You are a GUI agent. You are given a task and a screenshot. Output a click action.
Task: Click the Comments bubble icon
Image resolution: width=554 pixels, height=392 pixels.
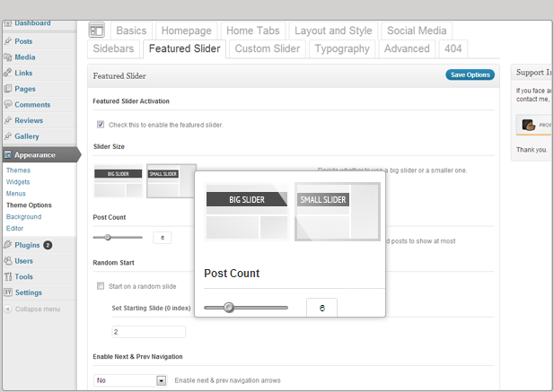click(8, 105)
